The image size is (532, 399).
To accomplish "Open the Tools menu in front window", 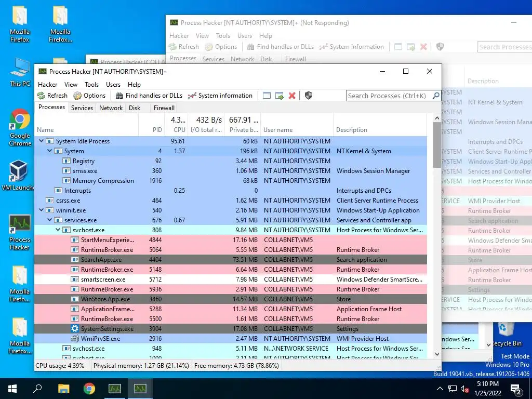I will coord(91,85).
